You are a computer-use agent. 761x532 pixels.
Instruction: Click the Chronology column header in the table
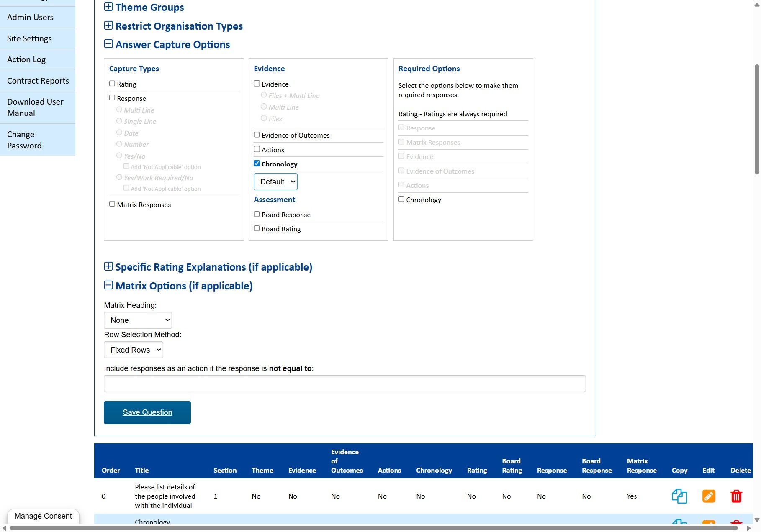(434, 471)
